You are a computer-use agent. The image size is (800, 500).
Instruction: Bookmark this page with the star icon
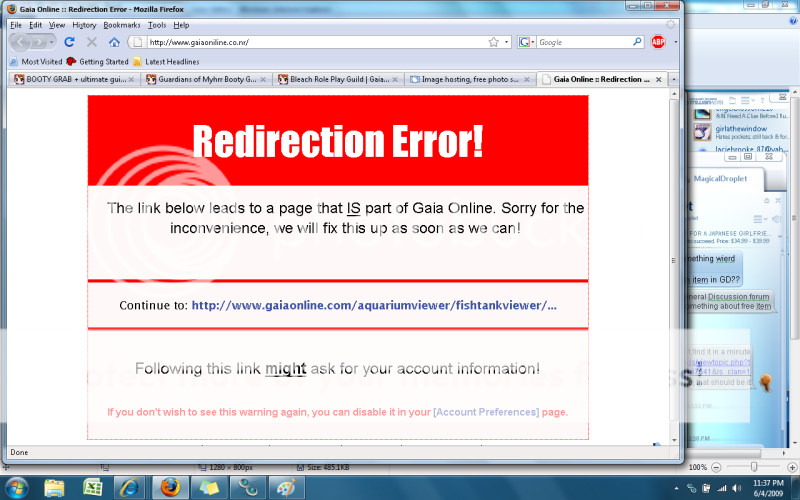[493, 42]
